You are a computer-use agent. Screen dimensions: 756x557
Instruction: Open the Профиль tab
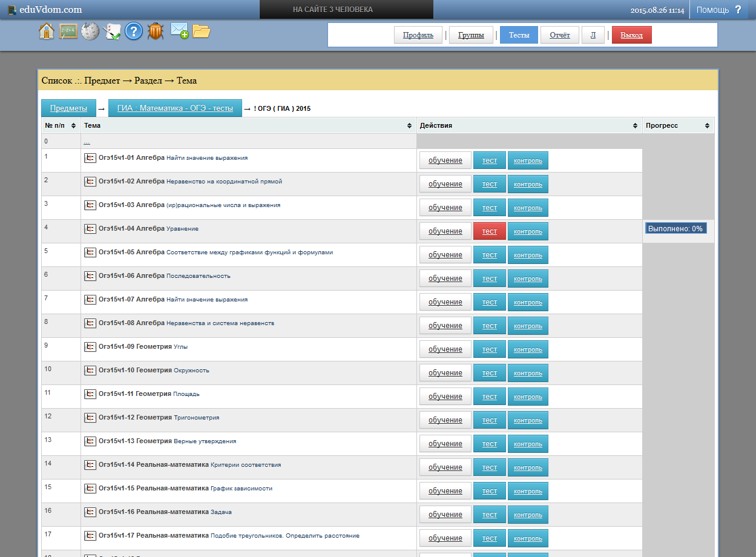[x=418, y=35]
